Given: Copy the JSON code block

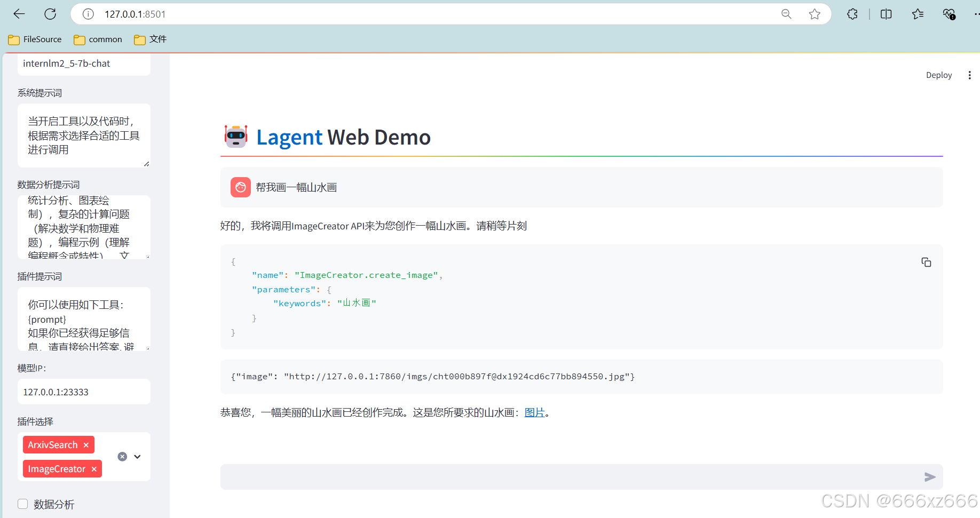Looking at the screenshot, I should point(926,262).
